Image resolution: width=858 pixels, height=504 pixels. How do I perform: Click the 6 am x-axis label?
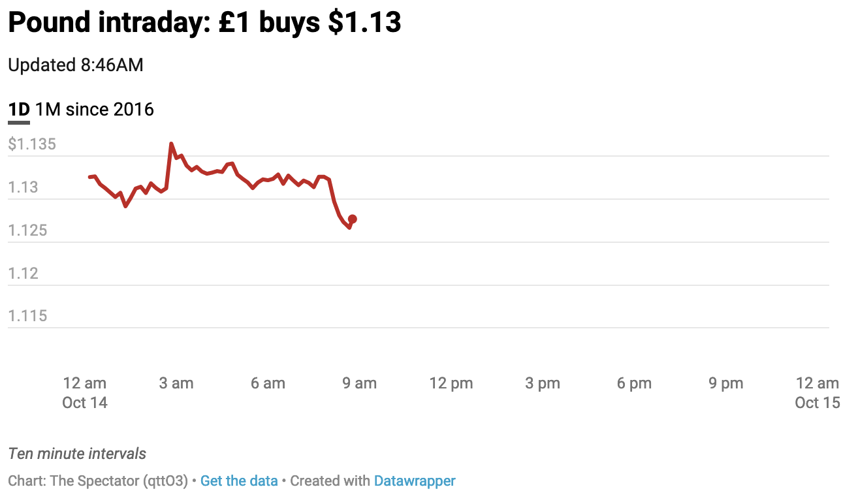pos(268,383)
